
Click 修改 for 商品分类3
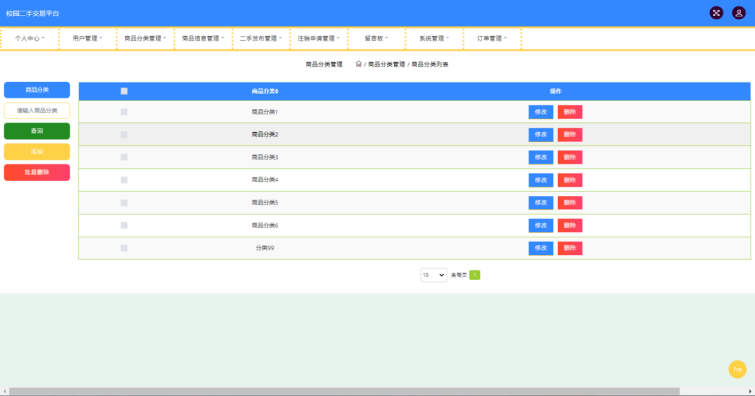[541, 157]
